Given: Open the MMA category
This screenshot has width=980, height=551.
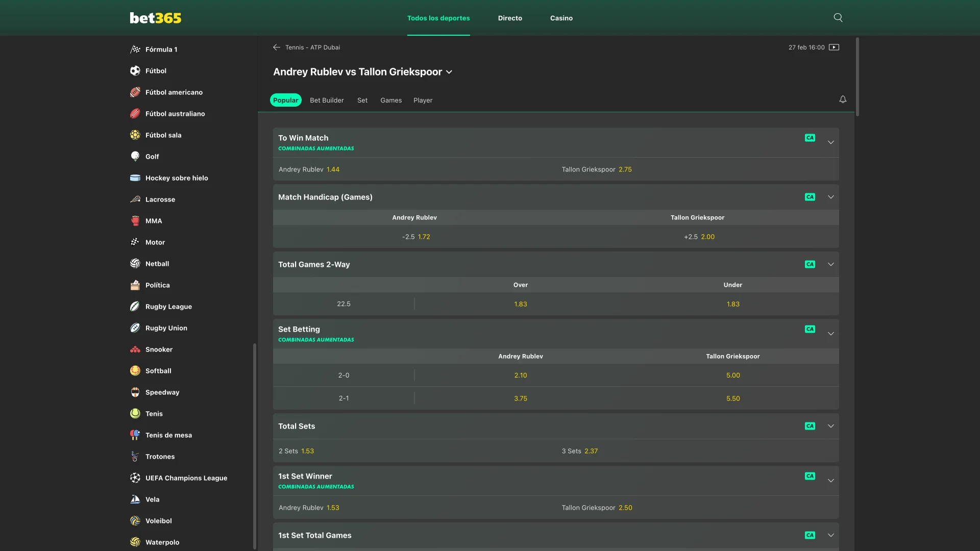Looking at the screenshot, I should click(153, 221).
